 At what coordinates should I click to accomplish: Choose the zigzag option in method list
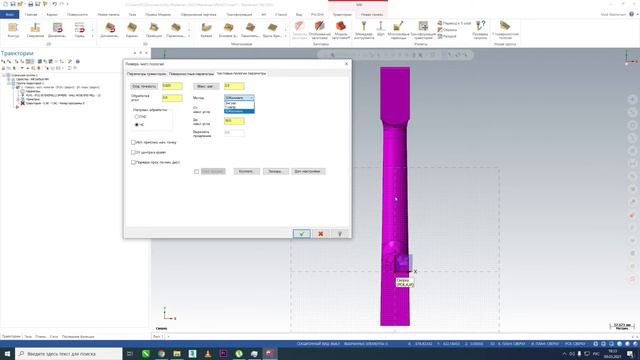pos(239,103)
